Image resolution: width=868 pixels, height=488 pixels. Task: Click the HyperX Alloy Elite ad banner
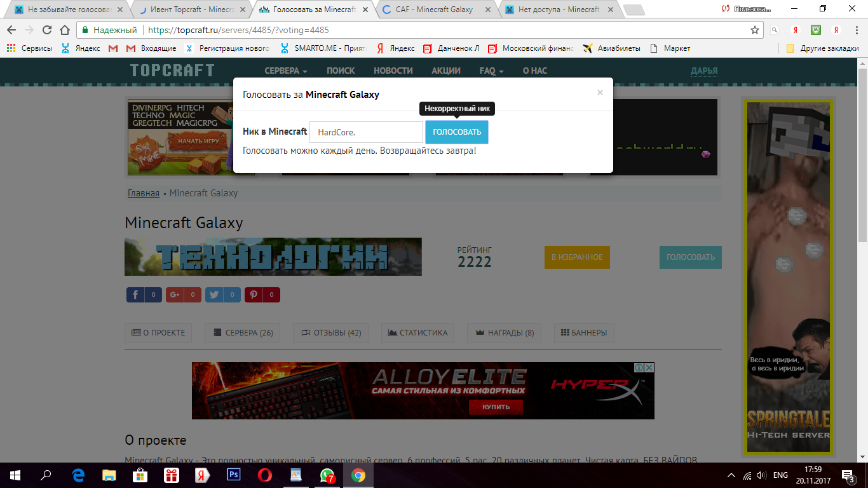pos(423,391)
